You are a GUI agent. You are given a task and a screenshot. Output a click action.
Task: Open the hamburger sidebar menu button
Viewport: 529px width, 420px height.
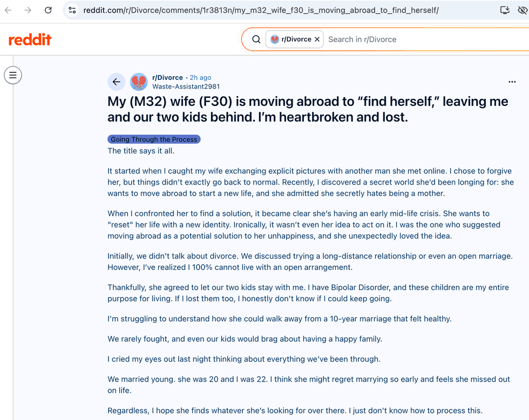tap(13, 75)
